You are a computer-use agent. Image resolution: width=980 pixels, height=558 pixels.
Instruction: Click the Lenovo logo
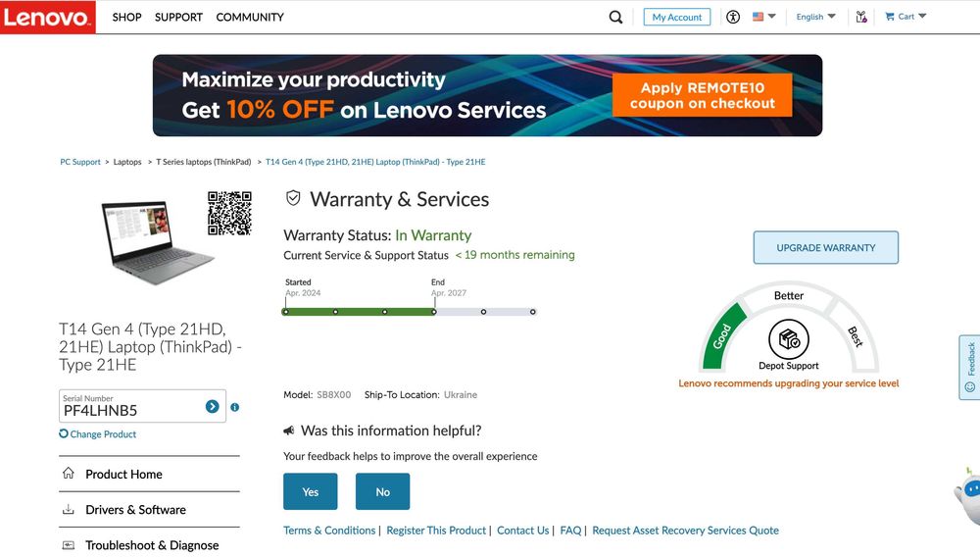point(48,17)
